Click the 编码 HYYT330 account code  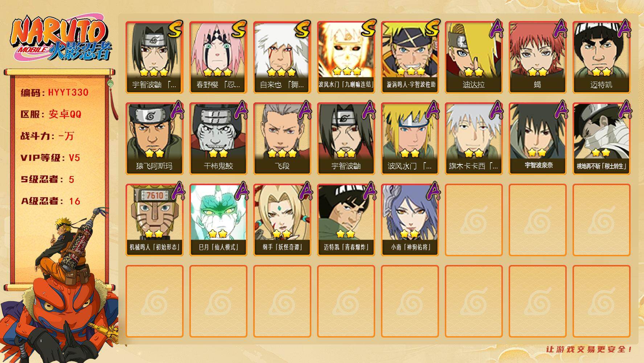point(54,93)
